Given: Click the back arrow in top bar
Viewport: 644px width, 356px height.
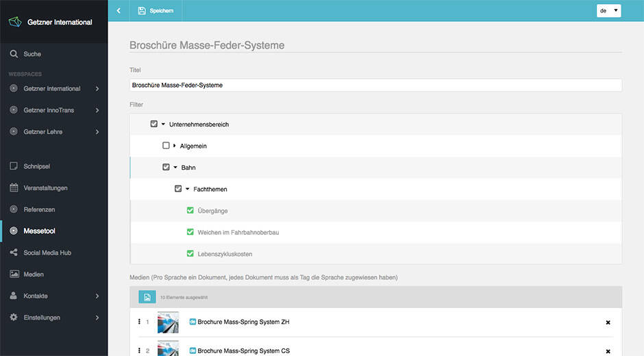Looking at the screenshot, I should tap(119, 11).
